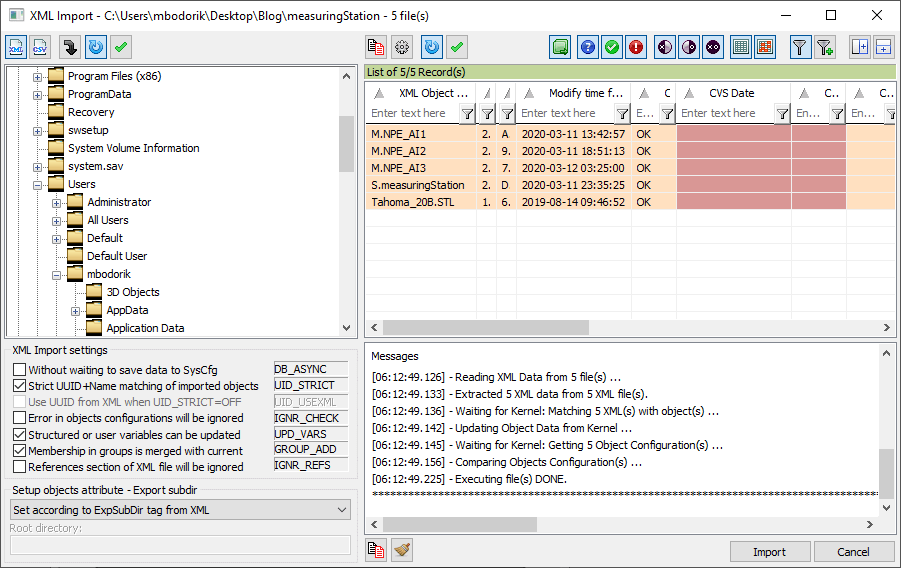Screen dimensions: 901x568
Task: Select the S.measuringStation record row
Action: 630,185
